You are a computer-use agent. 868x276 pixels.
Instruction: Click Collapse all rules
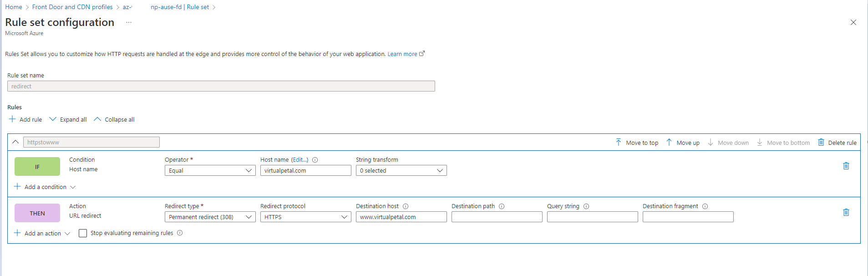(114, 119)
